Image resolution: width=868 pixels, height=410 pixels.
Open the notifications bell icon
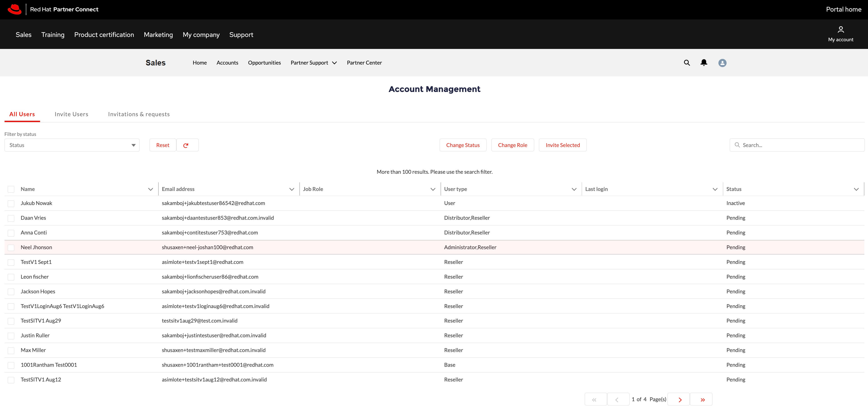tap(703, 63)
